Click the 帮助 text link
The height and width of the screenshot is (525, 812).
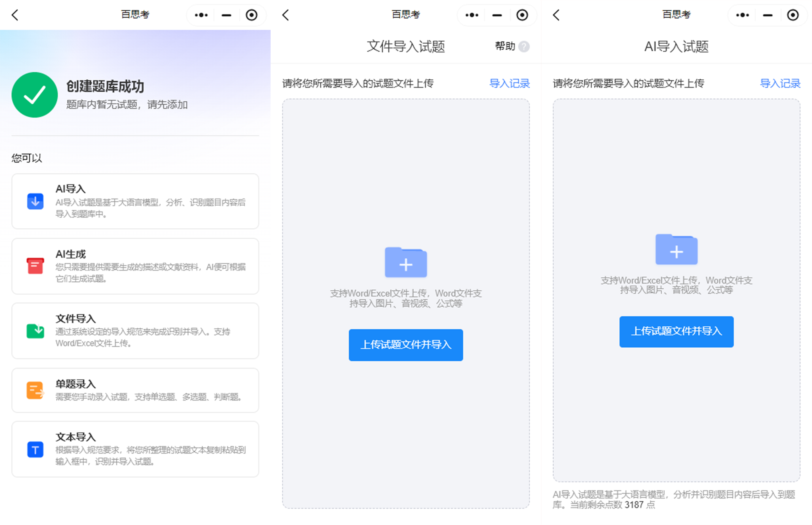pos(505,46)
